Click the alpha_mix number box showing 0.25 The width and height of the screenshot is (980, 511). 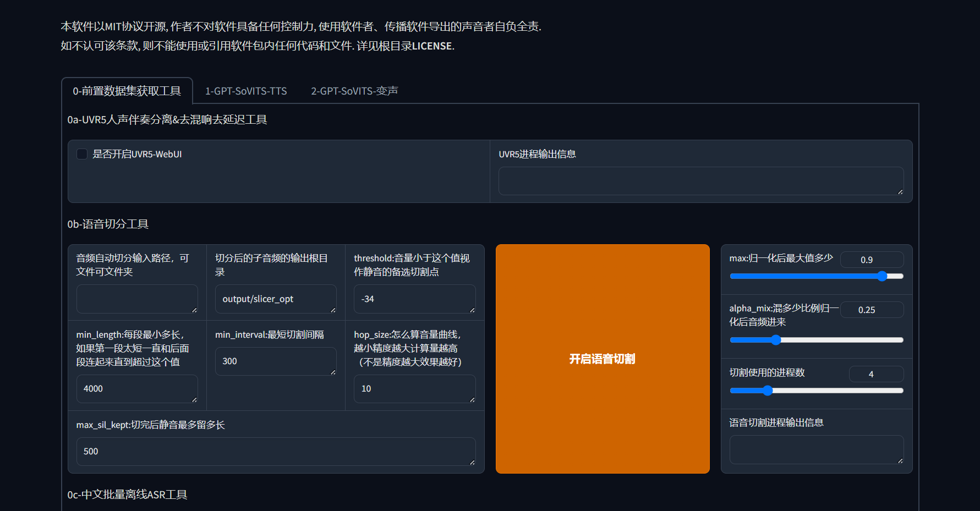(x=872, y=310)
